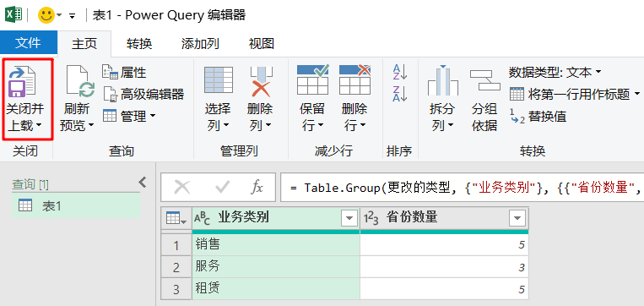The image size is (644, 306).
Task: Click the 删除列 icon
Action: [261, 81]
